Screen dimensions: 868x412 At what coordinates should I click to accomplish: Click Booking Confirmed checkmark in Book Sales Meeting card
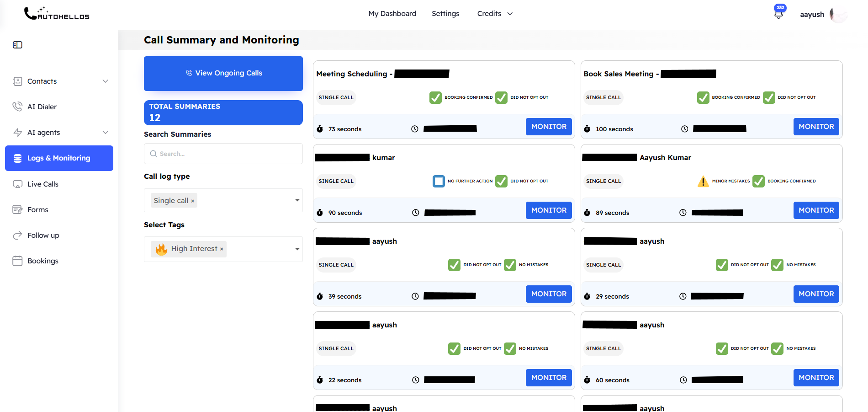pos(703,98)
